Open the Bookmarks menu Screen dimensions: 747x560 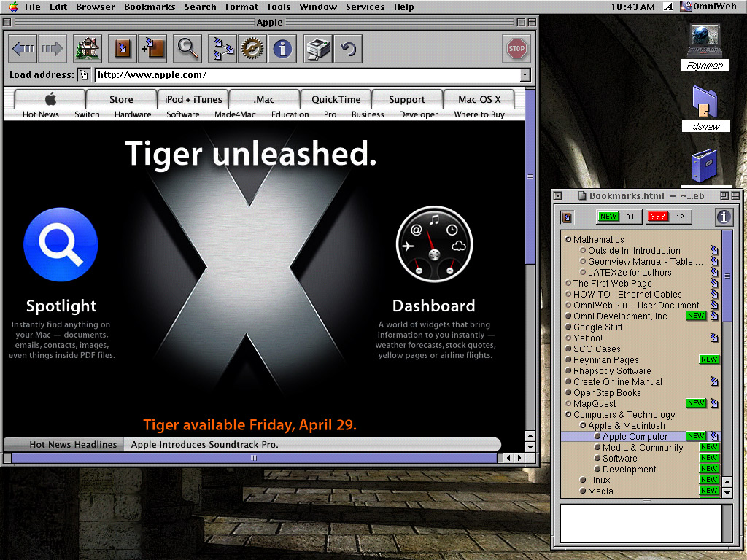150,7
